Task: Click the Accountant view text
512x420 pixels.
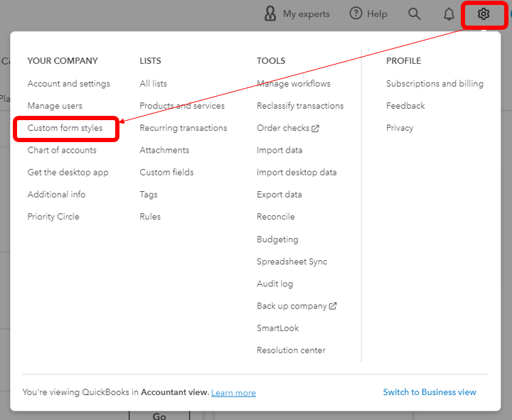Action: [x=175, y=392]
